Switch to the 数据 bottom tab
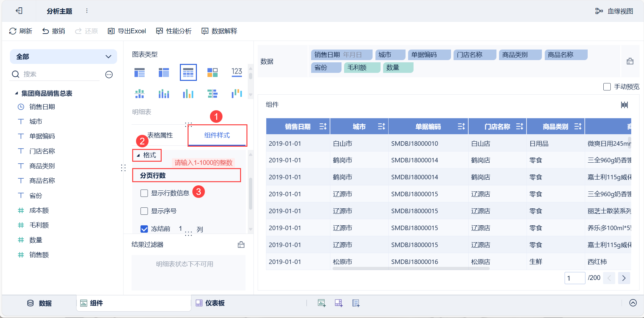The image size is (644, 318). (39, 303)
